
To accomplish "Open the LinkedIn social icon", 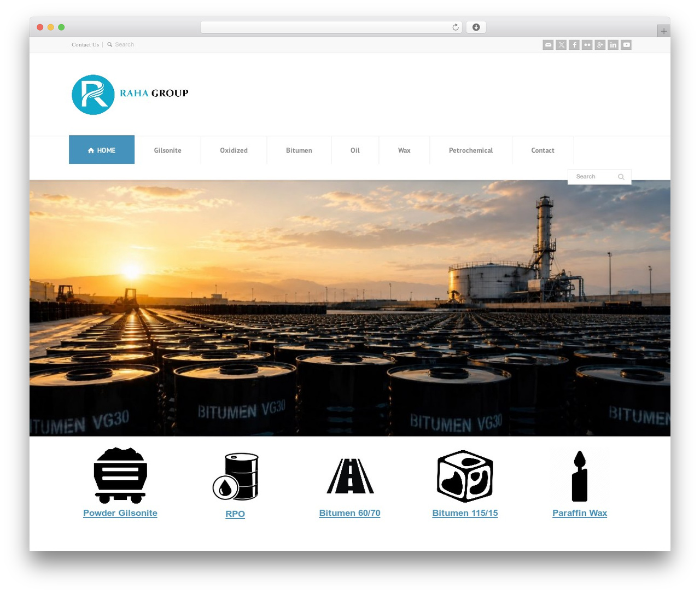I will click(x=613, y=45).
